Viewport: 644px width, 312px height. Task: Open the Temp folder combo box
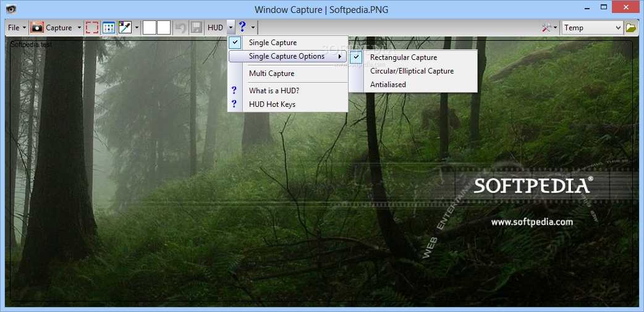(592, 28)
